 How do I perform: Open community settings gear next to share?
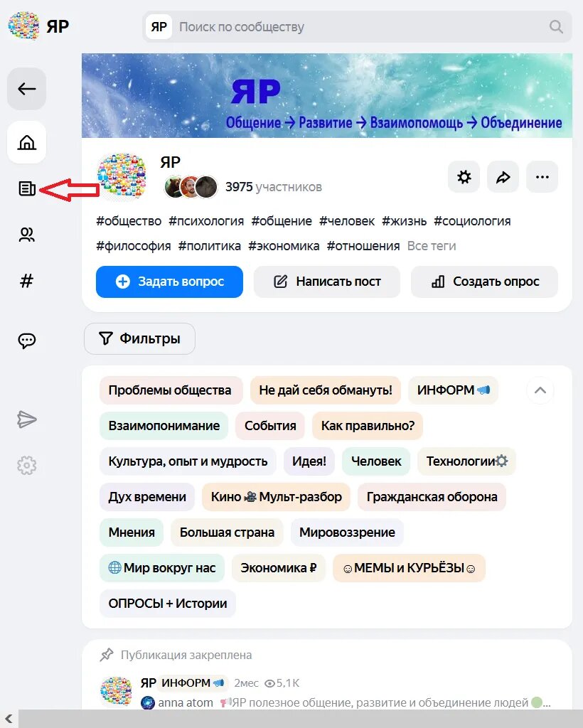(x=464, y=177)
